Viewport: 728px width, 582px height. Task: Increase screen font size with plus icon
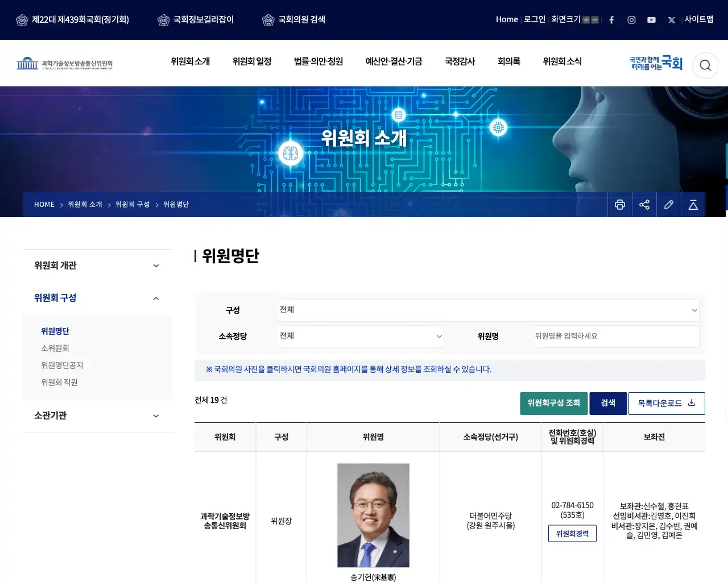click(586, 20)
